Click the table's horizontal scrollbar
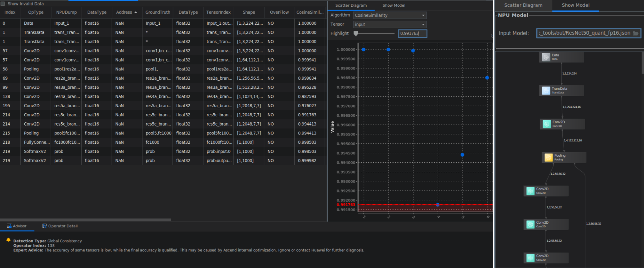The image size is (644, 268). click(x=85, y=219)
